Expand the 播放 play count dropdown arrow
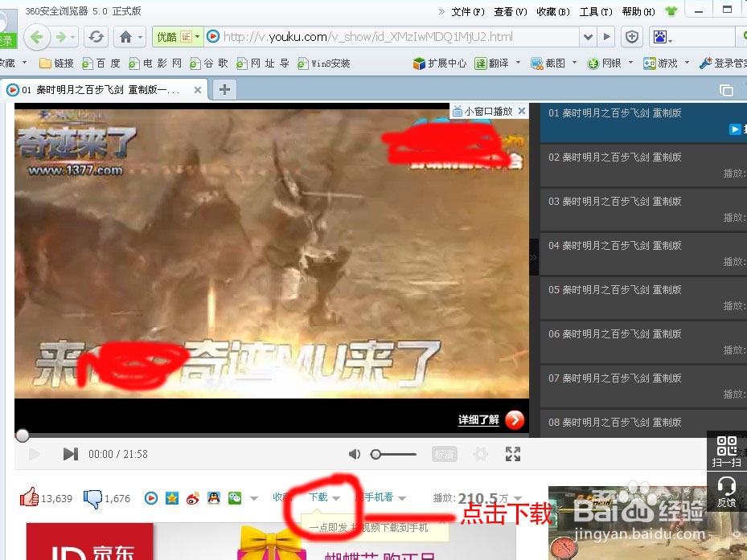The width and height of the screenshot is (747, 560). [x=517, y=499]
